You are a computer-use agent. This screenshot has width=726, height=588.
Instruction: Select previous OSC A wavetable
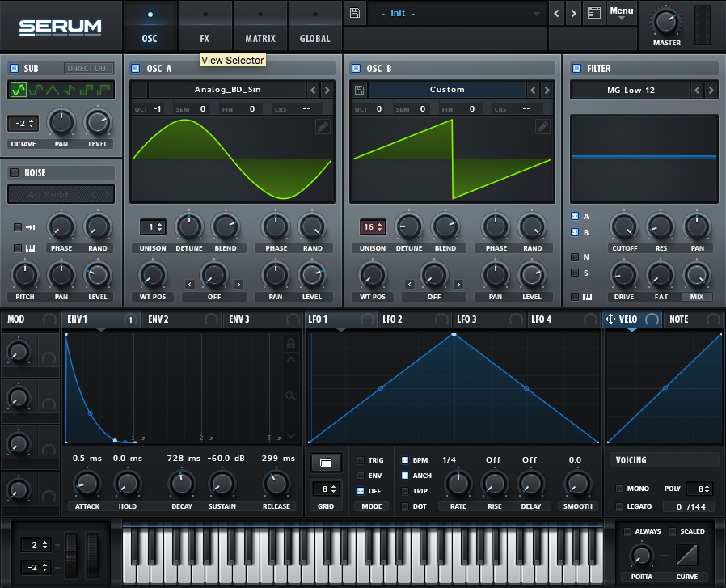pyautogui.click(x=313, y=90)
